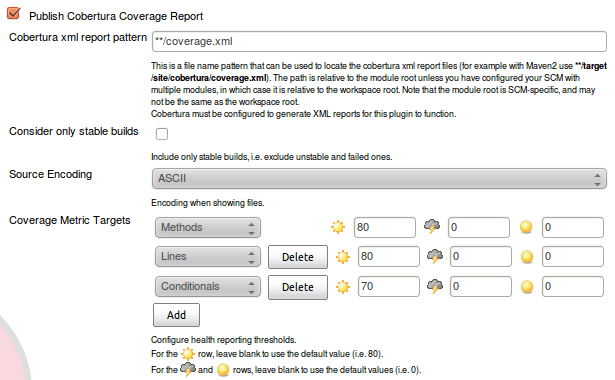Screen dimensions: 615x380
Task: Click storm cloud icon in Methods row
Action: click(432, 226)
